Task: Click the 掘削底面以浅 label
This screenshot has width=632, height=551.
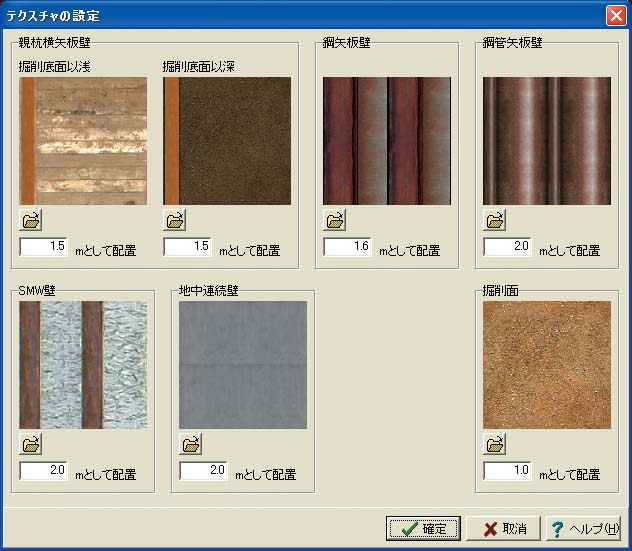Action: 54,67
